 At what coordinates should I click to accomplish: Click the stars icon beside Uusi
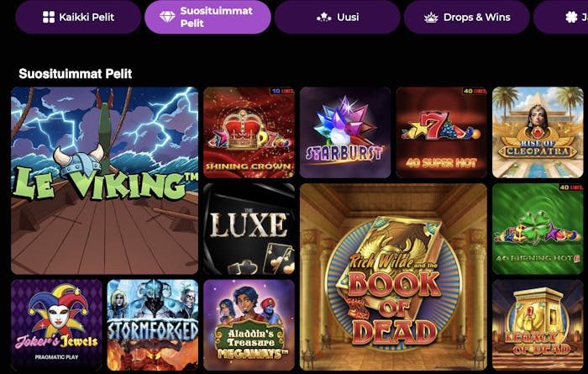[x=323, y=18]
